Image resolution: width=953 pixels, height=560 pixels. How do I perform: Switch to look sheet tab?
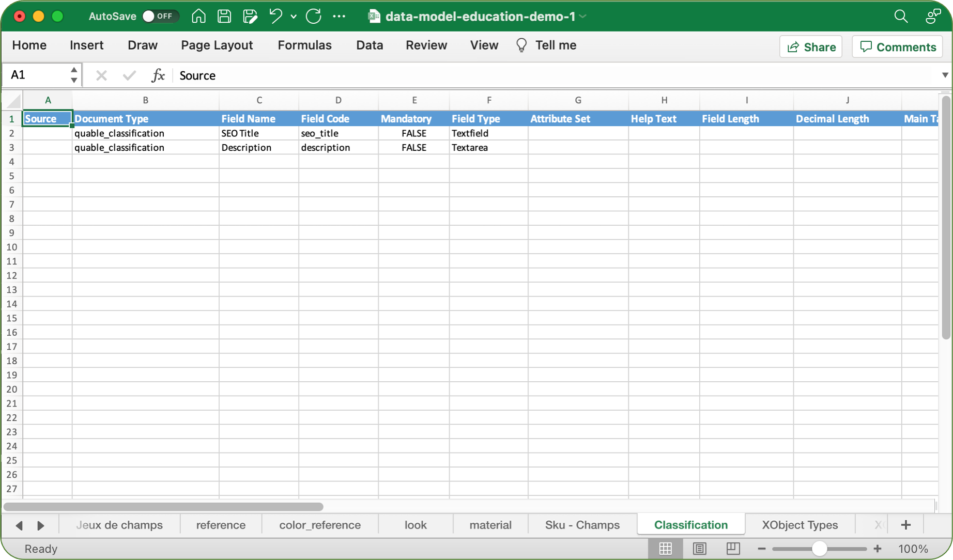coord(416,525)
